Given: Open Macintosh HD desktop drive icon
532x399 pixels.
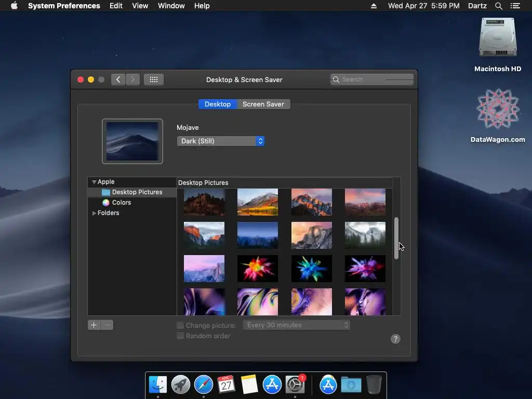Looking at the screenshot, I should (x=498, y=37).
